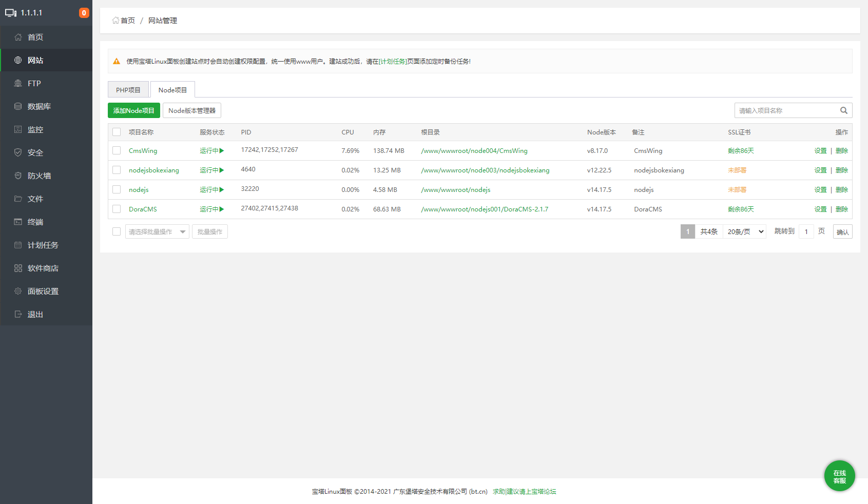Image resolution: width=868 pixels, height=504 pixels.
Task: Click the 138.74 MB memory value
Action: tap(389, 151)
